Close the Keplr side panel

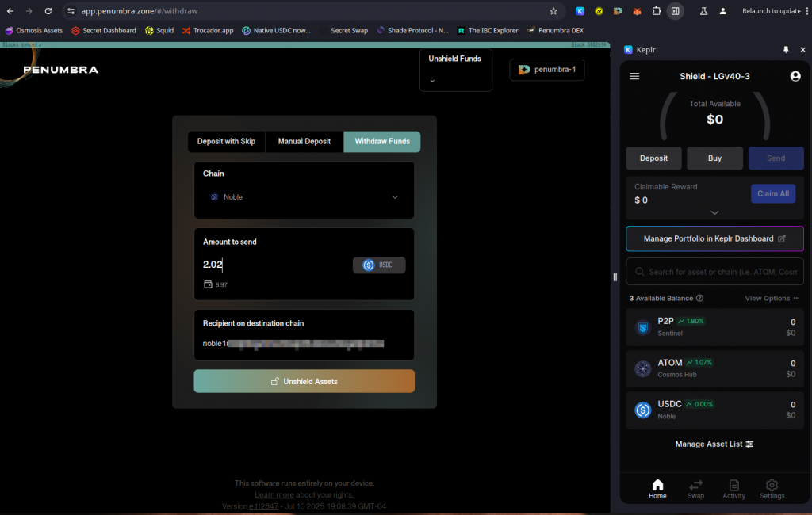tap(802, 50)
